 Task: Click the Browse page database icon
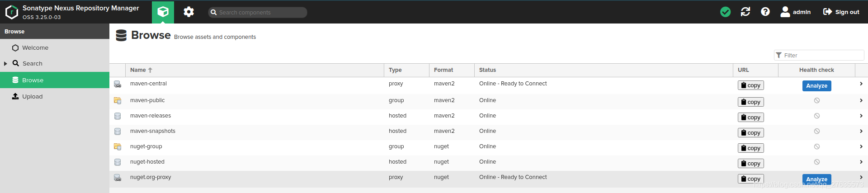[x=121, y=35]
